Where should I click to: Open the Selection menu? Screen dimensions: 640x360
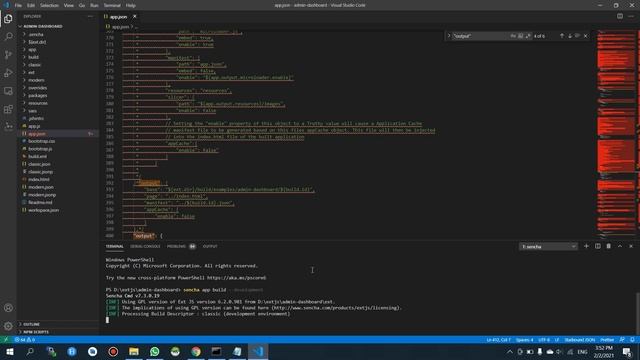(49, 5)
